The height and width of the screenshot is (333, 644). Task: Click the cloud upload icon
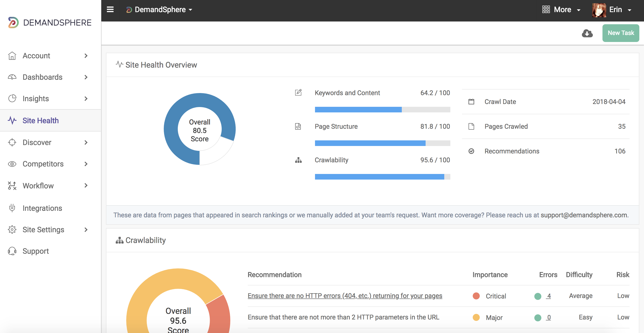(x=588, y=33)
